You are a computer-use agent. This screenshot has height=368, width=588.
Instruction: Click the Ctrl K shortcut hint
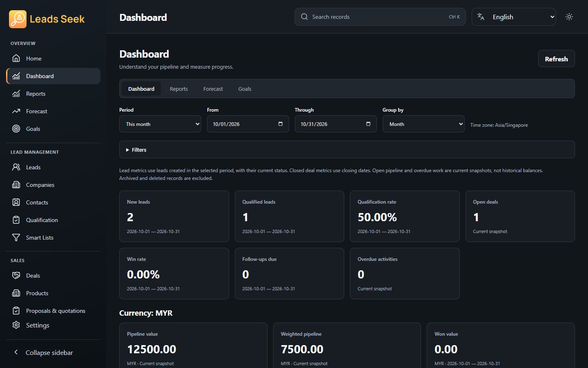(x=454, y=17)
